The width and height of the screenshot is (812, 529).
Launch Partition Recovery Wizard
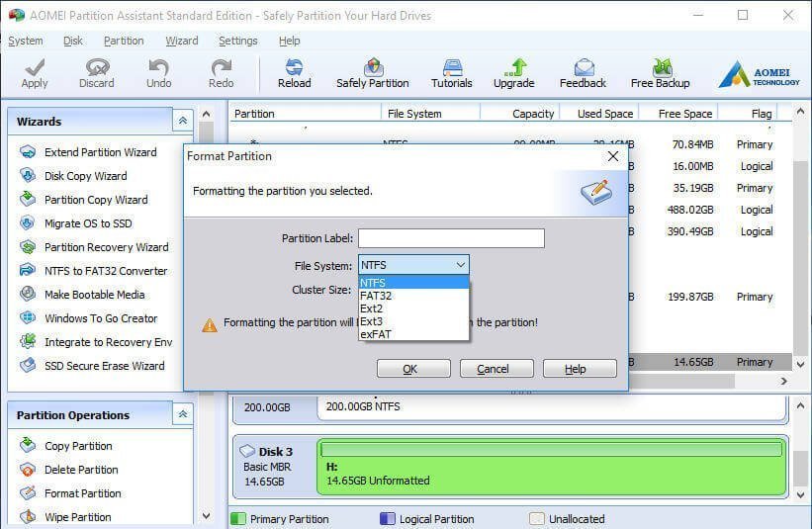pos(94,247)
